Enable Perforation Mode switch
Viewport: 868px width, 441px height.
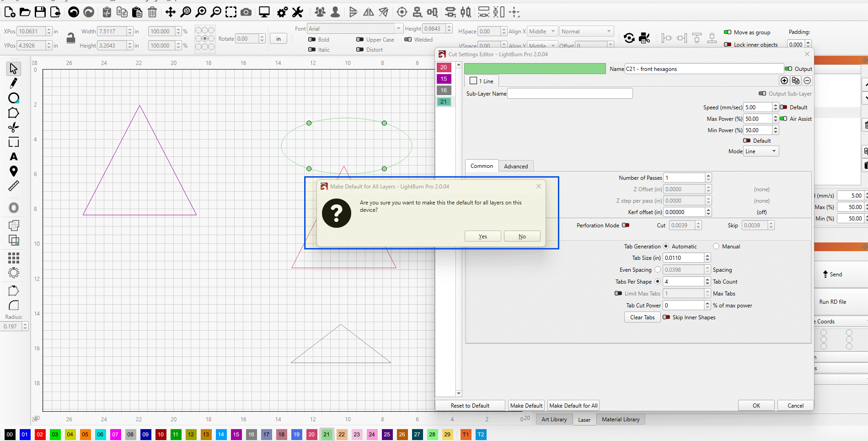626,225
